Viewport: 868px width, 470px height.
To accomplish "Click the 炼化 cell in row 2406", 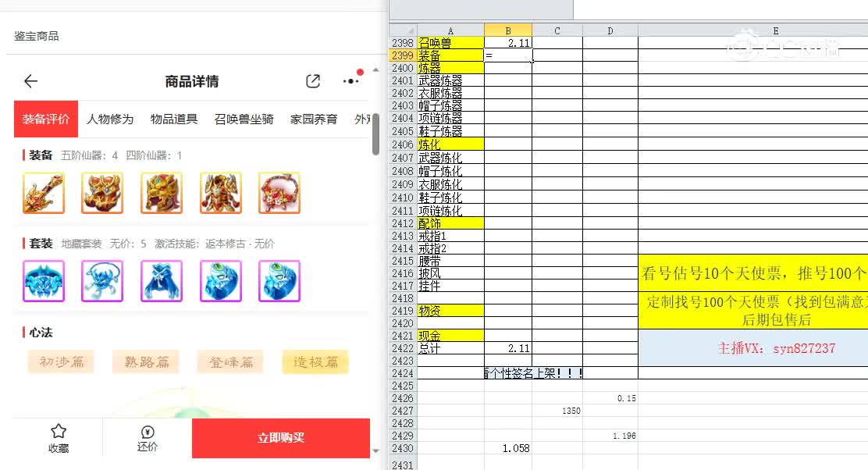I will coord(450,144).
